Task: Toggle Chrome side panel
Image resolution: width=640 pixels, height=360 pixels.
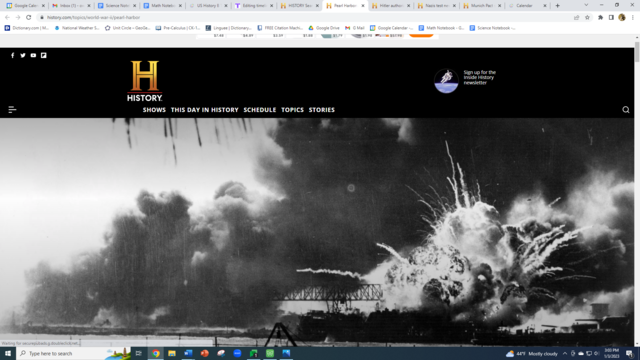Action: [611, 17]
